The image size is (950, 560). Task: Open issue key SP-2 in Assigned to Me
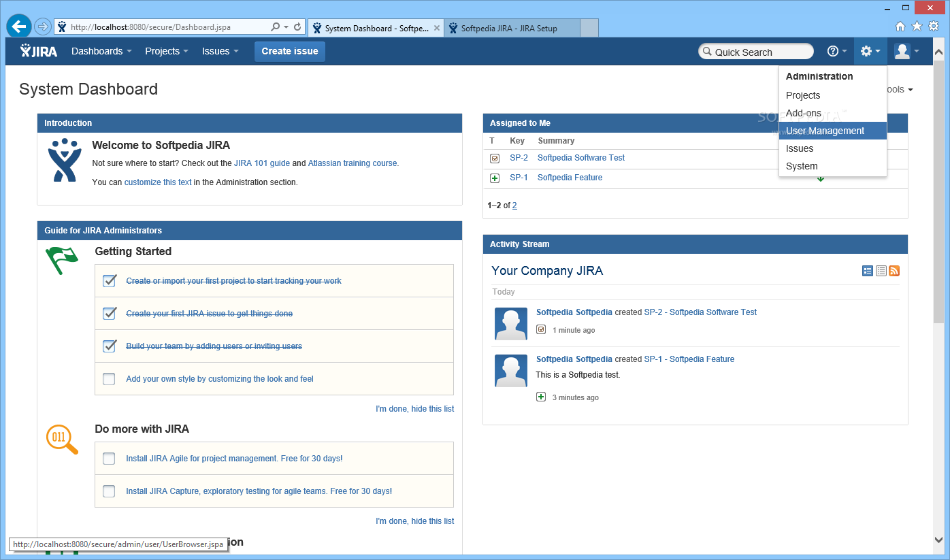point(519,158)
